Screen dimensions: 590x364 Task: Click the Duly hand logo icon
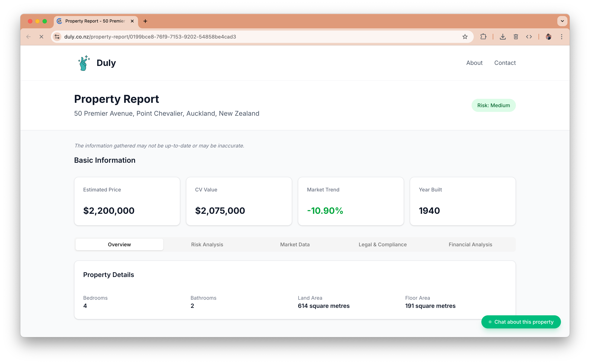pyautogui.click(x=84, y=63)
